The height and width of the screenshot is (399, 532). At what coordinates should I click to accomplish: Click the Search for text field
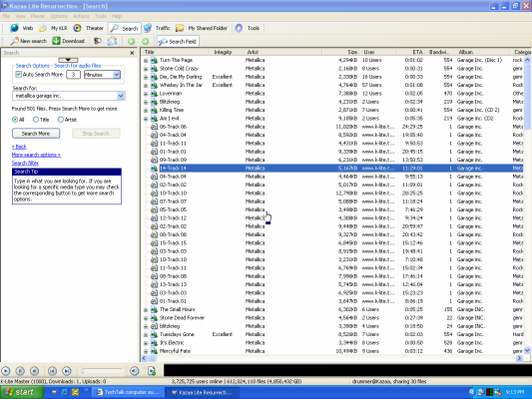point(65,96)
